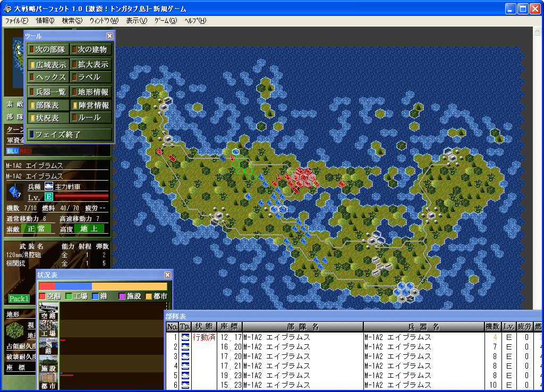Click the 施設 facility picture icon
Viewport: 544px width, 392px height.
coord(48,363)
